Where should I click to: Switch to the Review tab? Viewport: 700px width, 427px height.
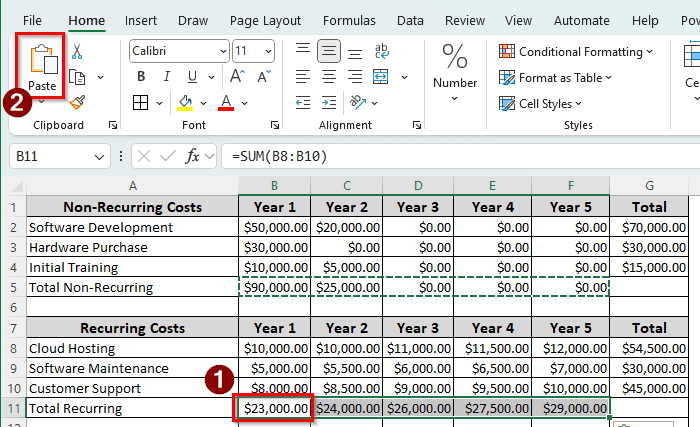click(465, 21)
